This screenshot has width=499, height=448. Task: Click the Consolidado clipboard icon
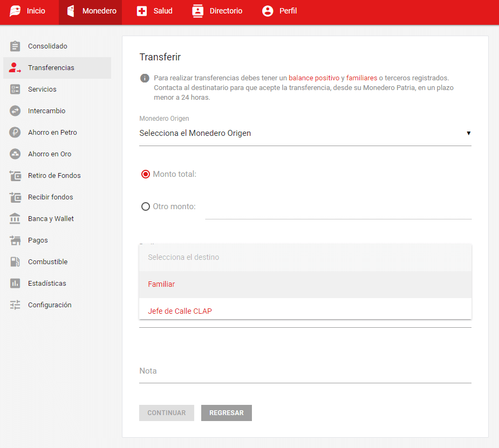pyautogui.click(x=15, y=46)
